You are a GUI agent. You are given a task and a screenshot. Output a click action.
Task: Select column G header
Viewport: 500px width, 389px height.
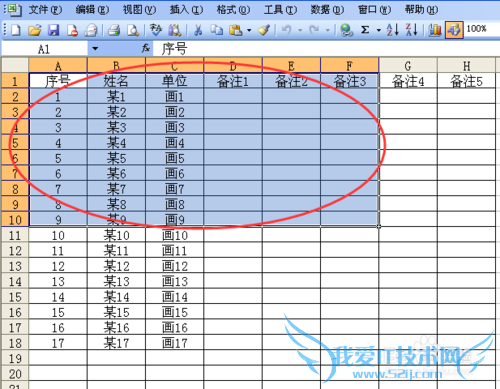(408, 66)
